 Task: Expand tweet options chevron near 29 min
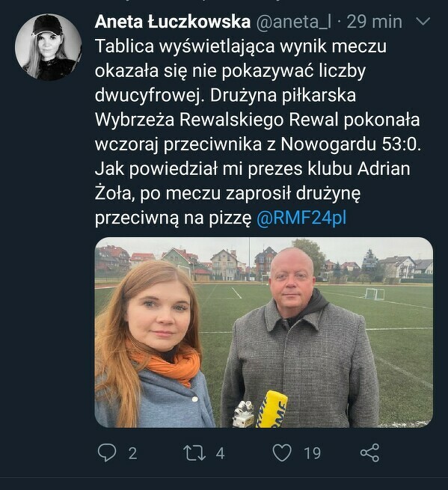pyautogui.click(x=423, y=22)
